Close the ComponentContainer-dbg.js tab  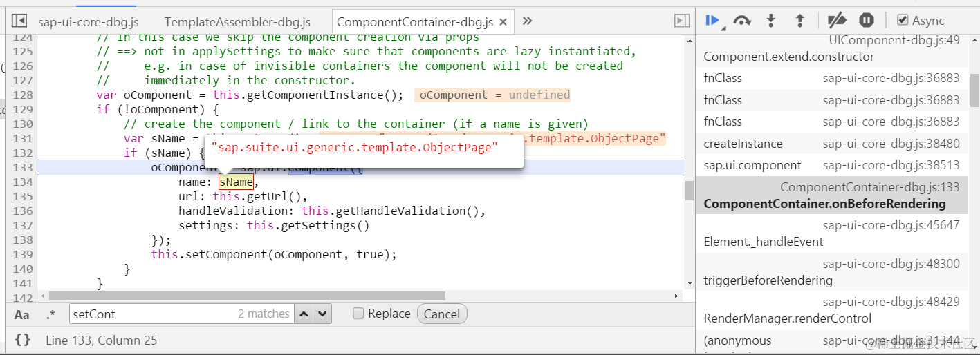click(x=503, y=22)
